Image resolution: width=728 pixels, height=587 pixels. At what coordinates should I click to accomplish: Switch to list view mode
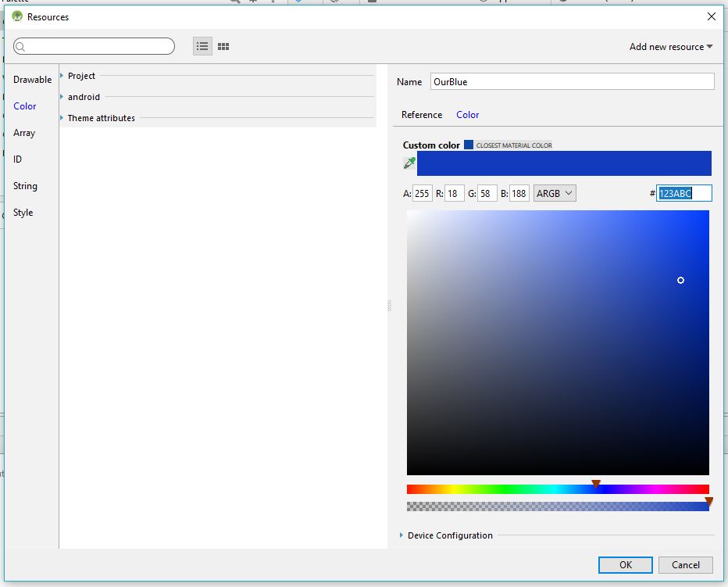click(x=202, y=46)
